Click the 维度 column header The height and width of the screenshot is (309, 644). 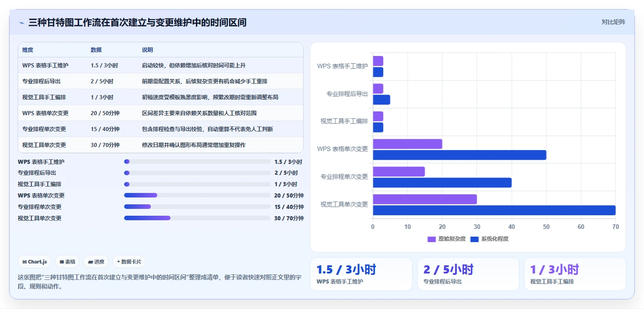[x=28, y=50]
